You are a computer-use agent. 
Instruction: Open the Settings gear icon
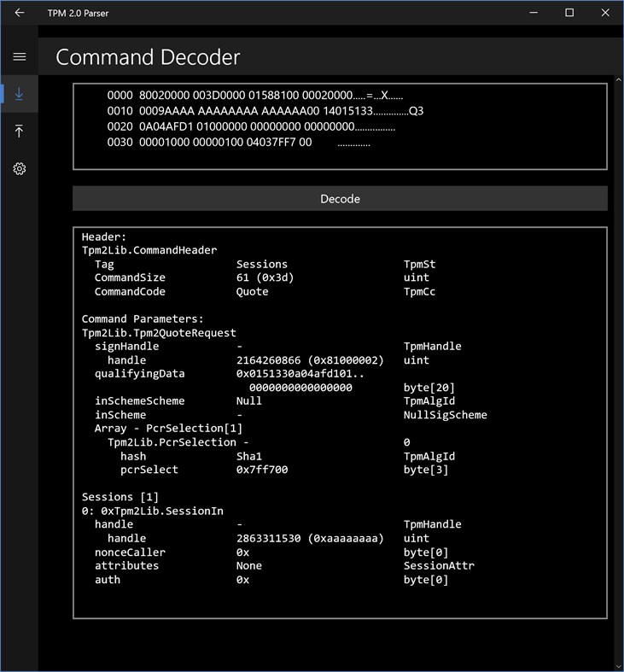20,168
